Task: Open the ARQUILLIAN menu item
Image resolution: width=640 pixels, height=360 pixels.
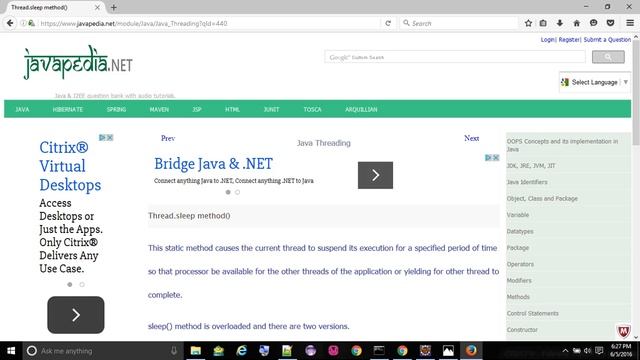Action: tap(361, 109)
